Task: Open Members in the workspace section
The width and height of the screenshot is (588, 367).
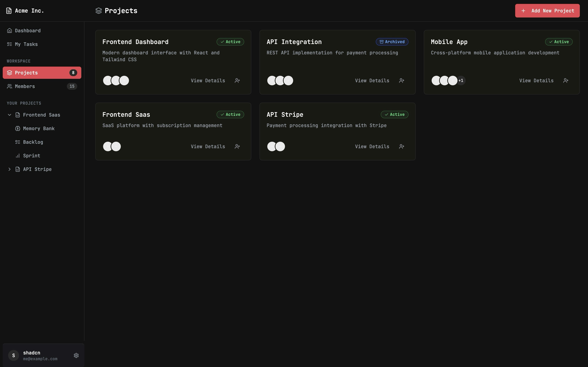Action: tap(24, 86)
